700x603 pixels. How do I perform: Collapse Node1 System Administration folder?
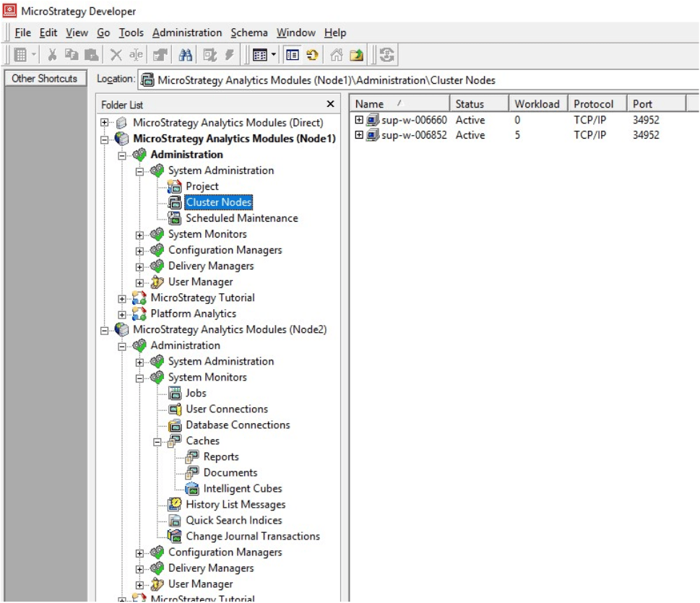(139, 171)
